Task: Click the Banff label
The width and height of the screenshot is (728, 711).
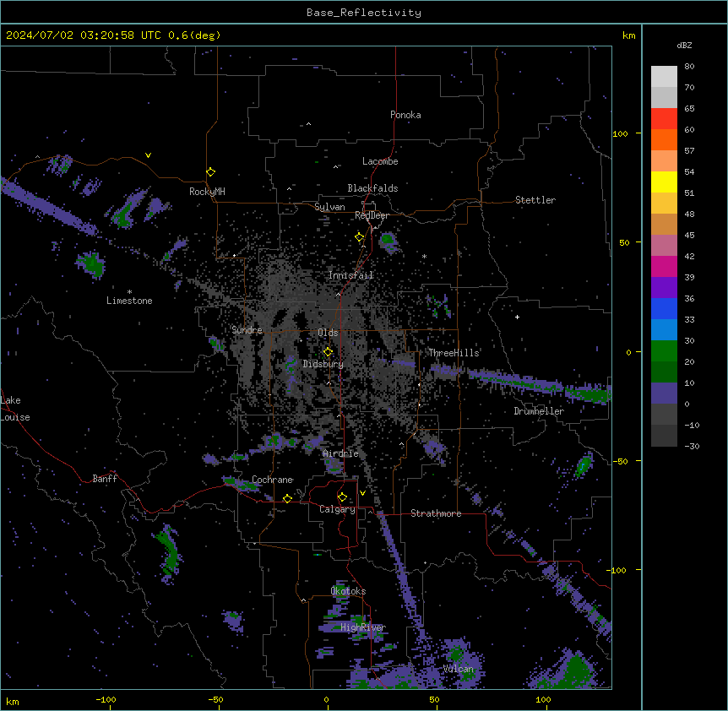Action: point(105,479)
